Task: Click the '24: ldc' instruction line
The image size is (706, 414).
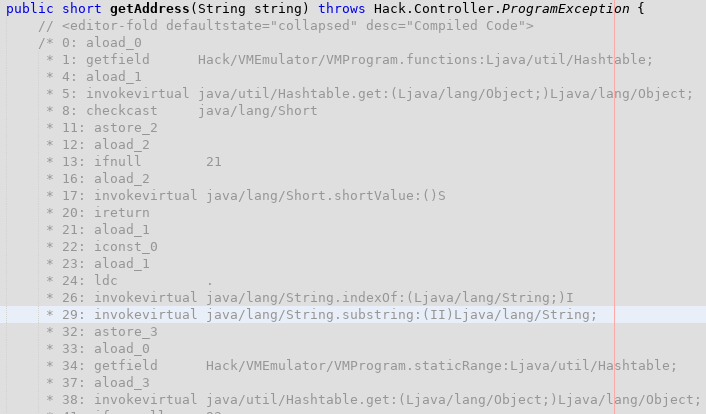Action: [x=129, y=281]
